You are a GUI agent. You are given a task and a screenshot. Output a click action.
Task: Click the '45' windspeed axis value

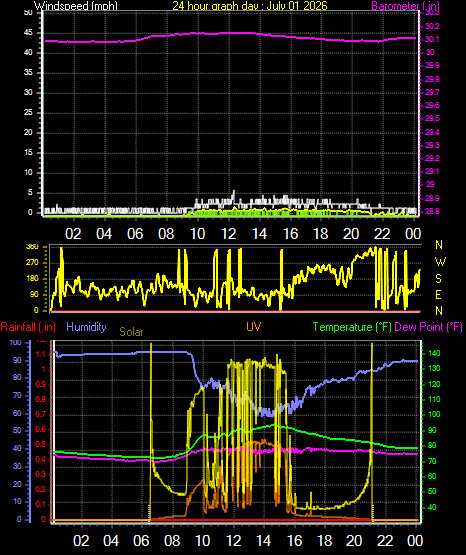tap(28, 33)
